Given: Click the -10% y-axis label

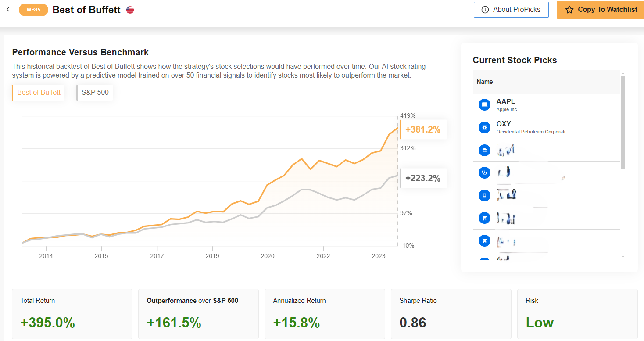Looking at the screenshot, I should click(x=407, y=246).
